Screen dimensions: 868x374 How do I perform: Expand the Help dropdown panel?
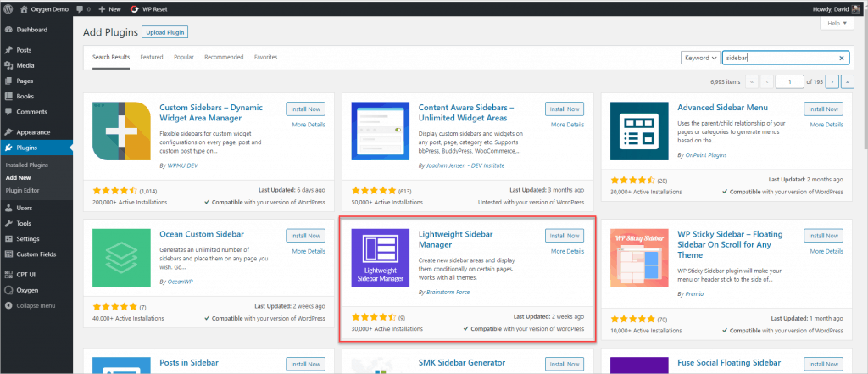pyautogui.click(x=835, y=24)
